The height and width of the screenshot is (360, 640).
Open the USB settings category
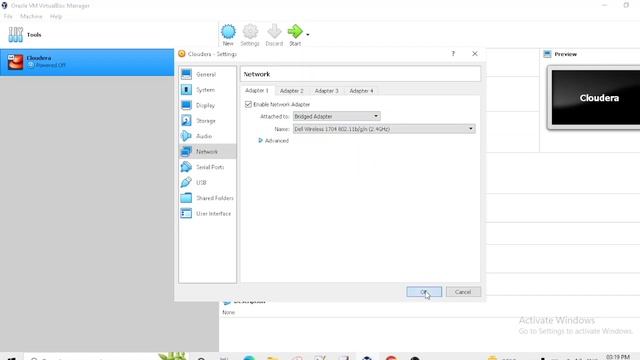pyautogui.click(x=207, y=182)
